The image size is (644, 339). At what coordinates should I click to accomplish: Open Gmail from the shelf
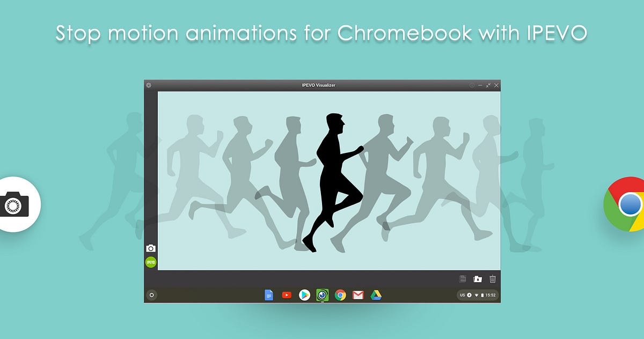click(x=358, y=294)
